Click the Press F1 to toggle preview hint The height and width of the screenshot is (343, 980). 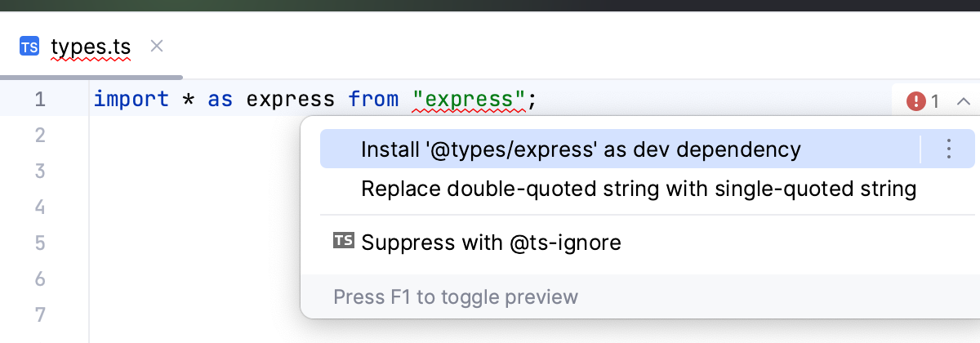455,296
